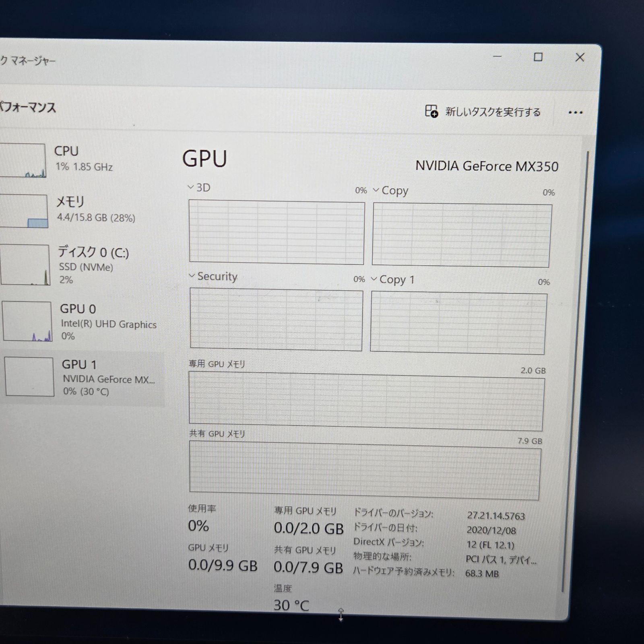
Task: Click the GPU 0 mini graph thumbnail
Action: click(27, 321)
